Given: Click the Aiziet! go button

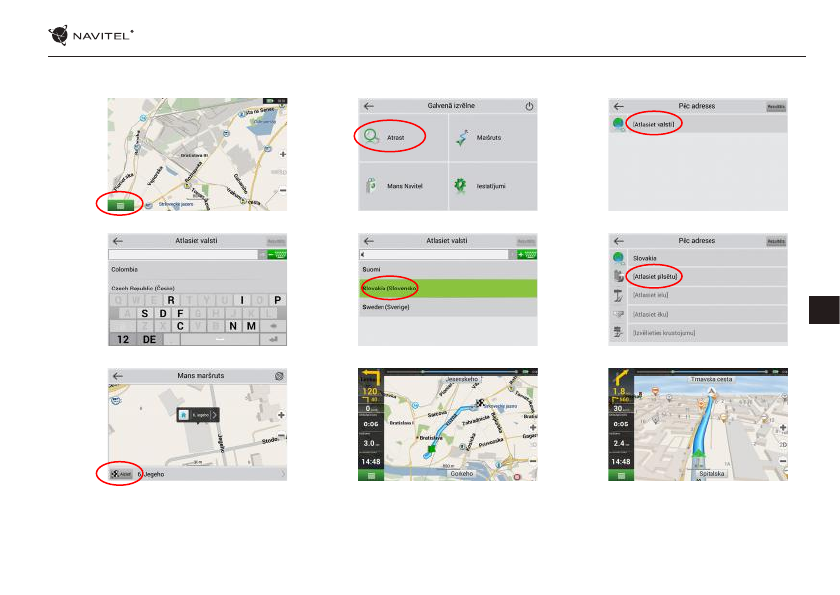Looking at the screenshot, I should coord(121,474).
